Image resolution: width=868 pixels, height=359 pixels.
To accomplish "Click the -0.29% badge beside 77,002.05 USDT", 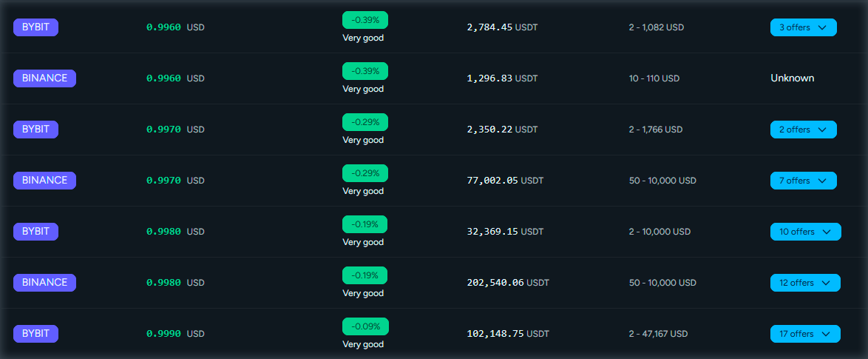I will point(365,173).
